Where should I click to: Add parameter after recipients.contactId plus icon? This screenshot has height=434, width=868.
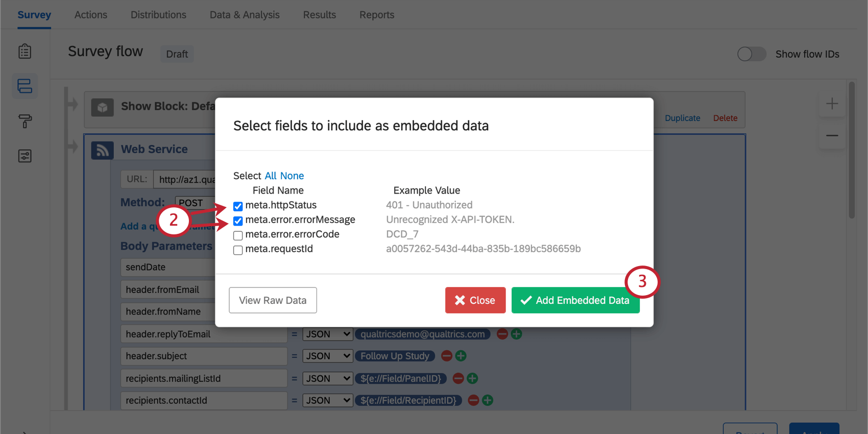point(488,400)
